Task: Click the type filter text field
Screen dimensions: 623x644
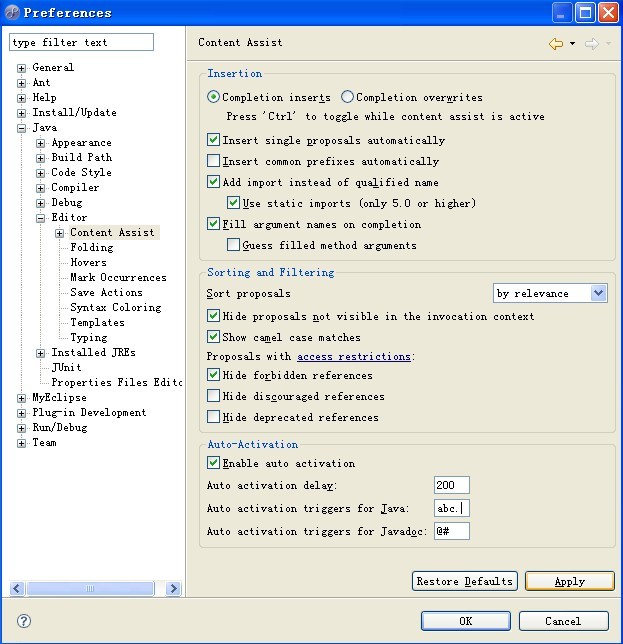Action: (x=81, y=42)
